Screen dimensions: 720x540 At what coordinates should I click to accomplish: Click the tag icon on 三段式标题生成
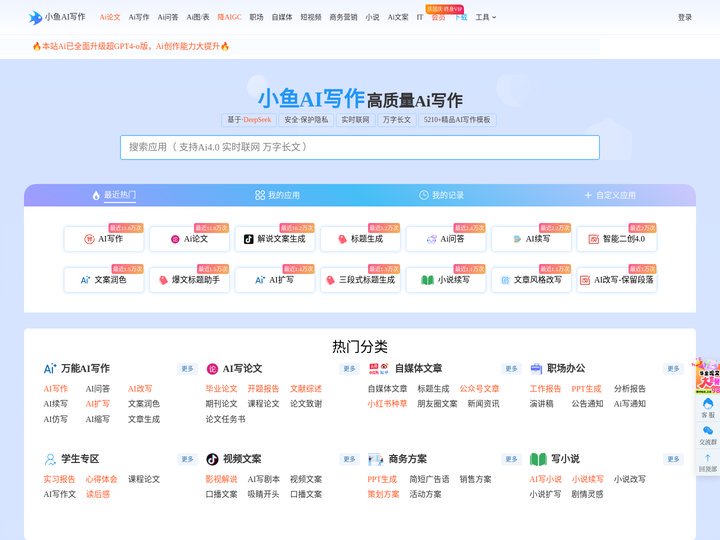(330, 280)
